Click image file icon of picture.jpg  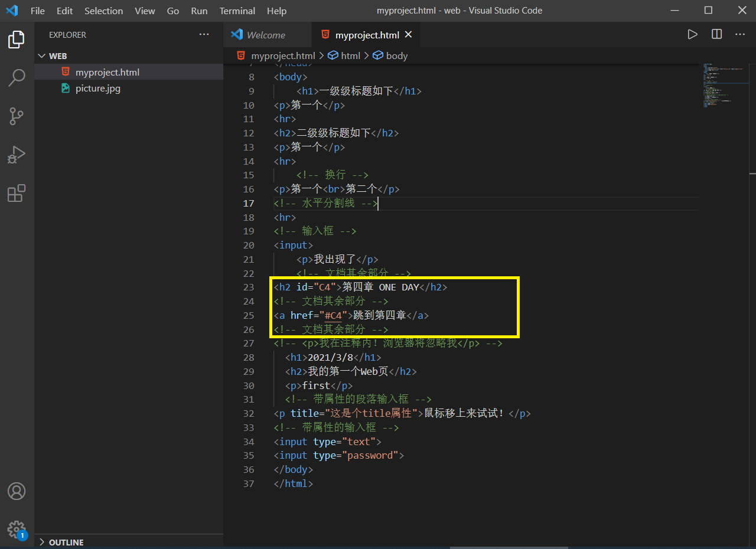tap(65, 89)
